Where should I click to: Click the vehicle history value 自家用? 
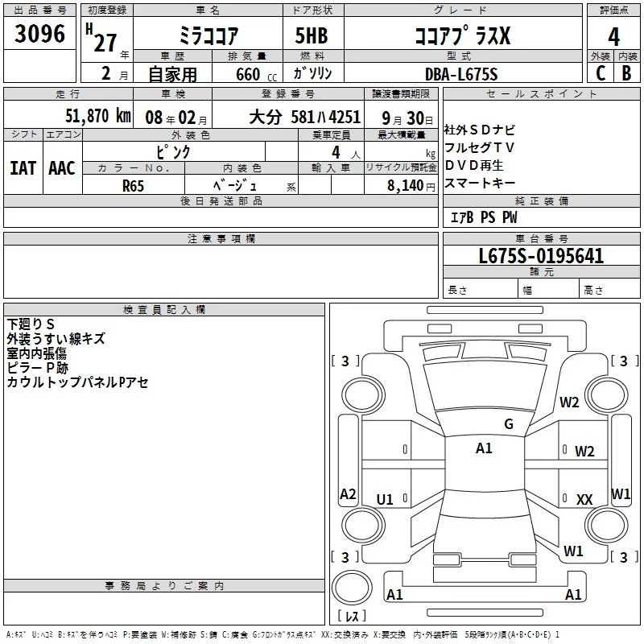tap(172, 74)
